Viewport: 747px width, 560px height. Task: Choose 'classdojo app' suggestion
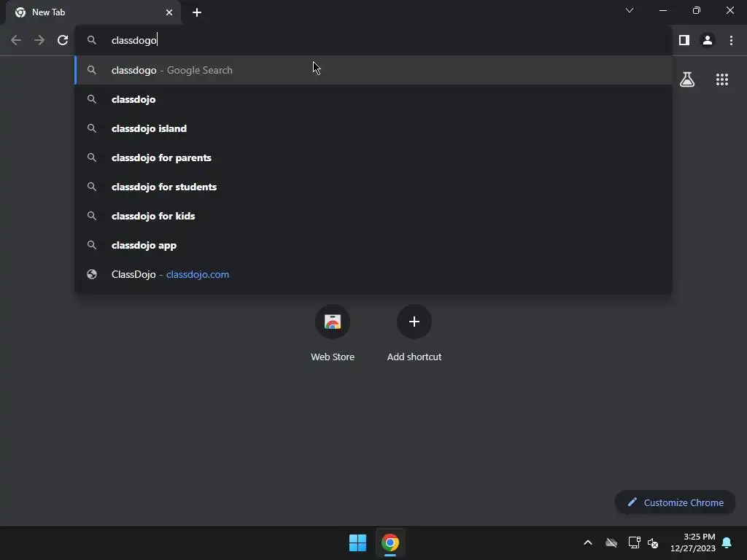pyautogui.click(x=373, y=245)
